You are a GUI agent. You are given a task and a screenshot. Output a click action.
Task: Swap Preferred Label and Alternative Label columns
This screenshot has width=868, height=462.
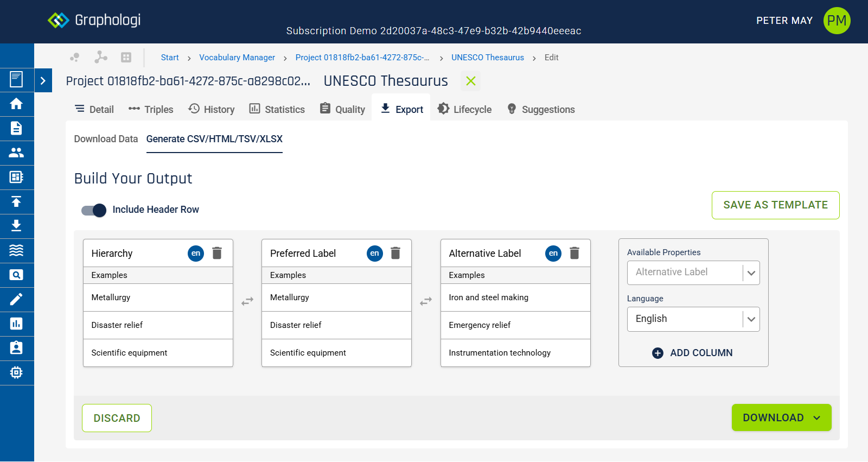[426, 301]
